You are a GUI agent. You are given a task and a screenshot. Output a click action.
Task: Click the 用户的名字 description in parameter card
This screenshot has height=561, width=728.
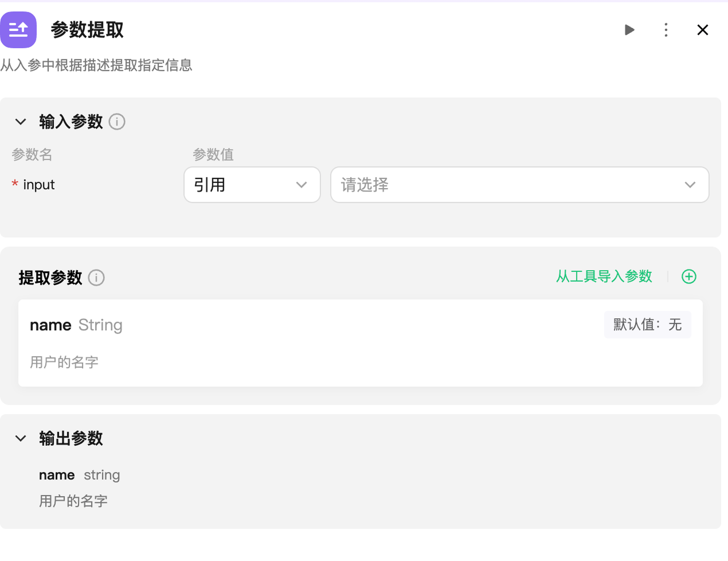pyautogui.click(x=64, y=362)
